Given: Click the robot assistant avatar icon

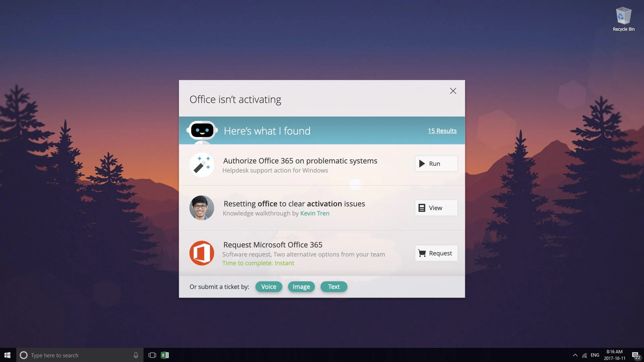Looking at the screenshot, I should point(202,130).
